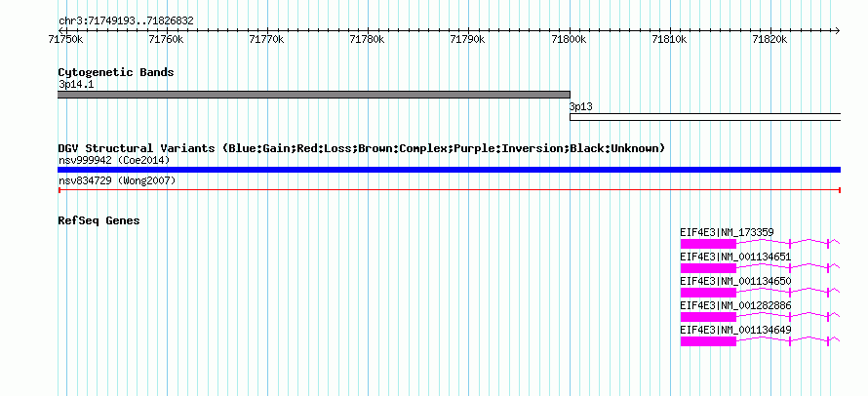The image size is (868, 396).
Task: Click the magenta exon block of NM_001134650
Action: tap(708, 293)
